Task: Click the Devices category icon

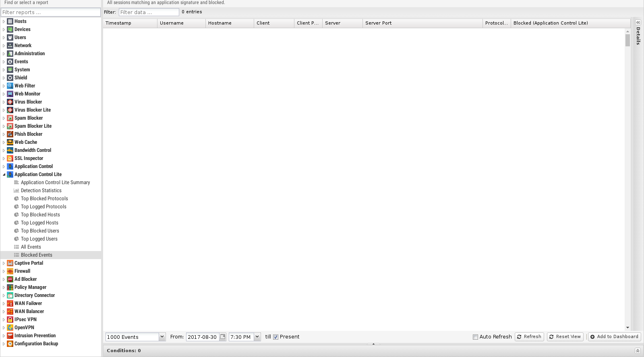Action: (x=10, y=29)
